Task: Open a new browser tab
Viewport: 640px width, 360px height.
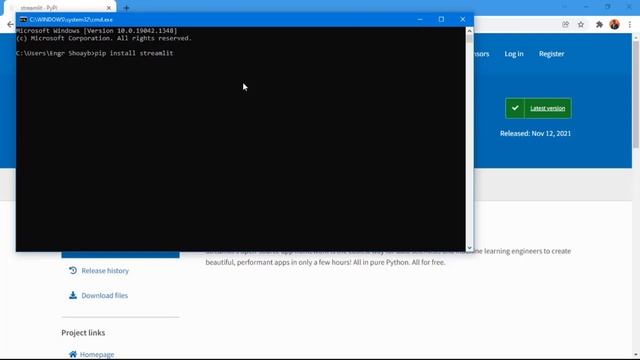Action: tap(126, 8)
